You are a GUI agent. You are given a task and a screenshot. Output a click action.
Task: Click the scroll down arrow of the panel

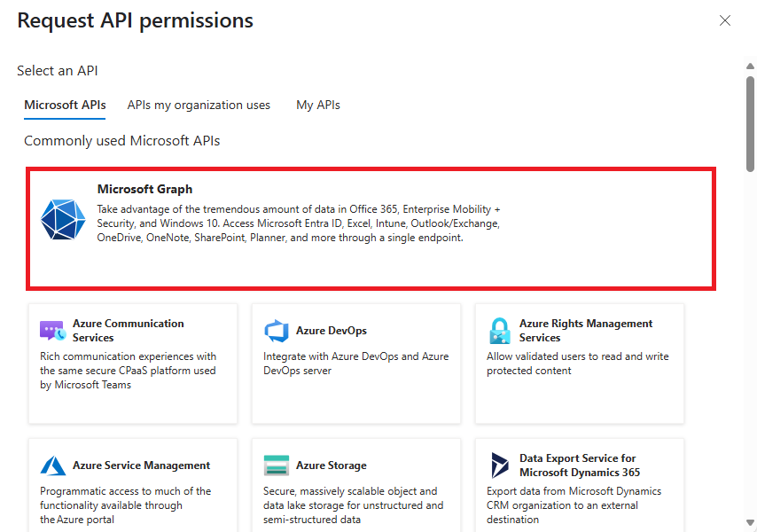click(x=750, y=522)
